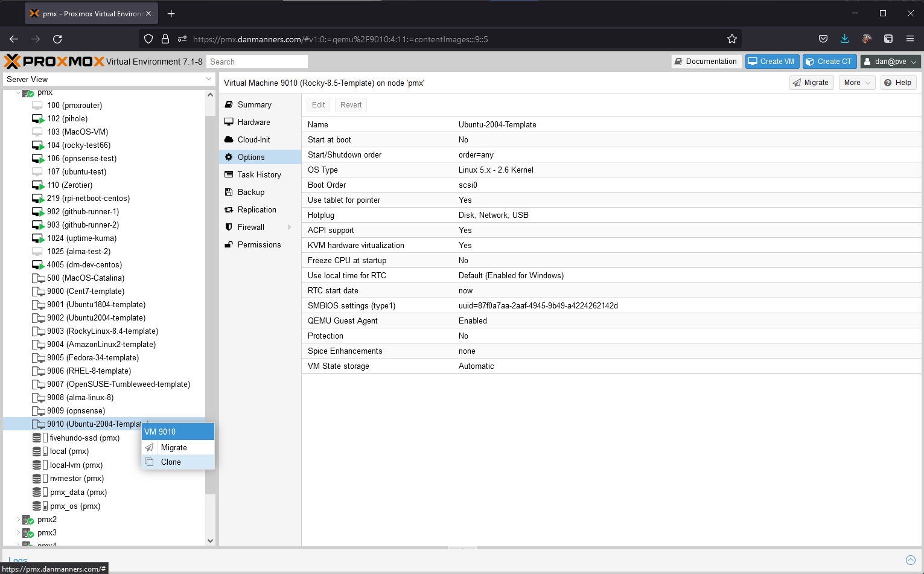Click the Proxmox Search field
This screenshot has height=574, width=924.
click(257, 62)
